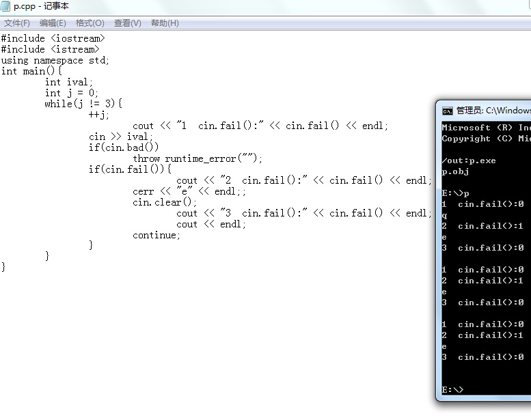Screen dimensions: 531x420
Task: Click the throw runtime_error line
Action: point(198,158)
